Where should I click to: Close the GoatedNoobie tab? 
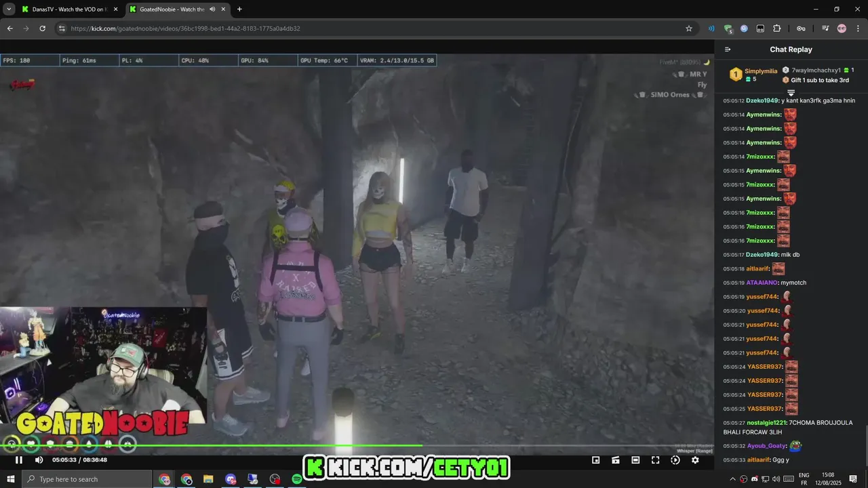click(223, 9)
